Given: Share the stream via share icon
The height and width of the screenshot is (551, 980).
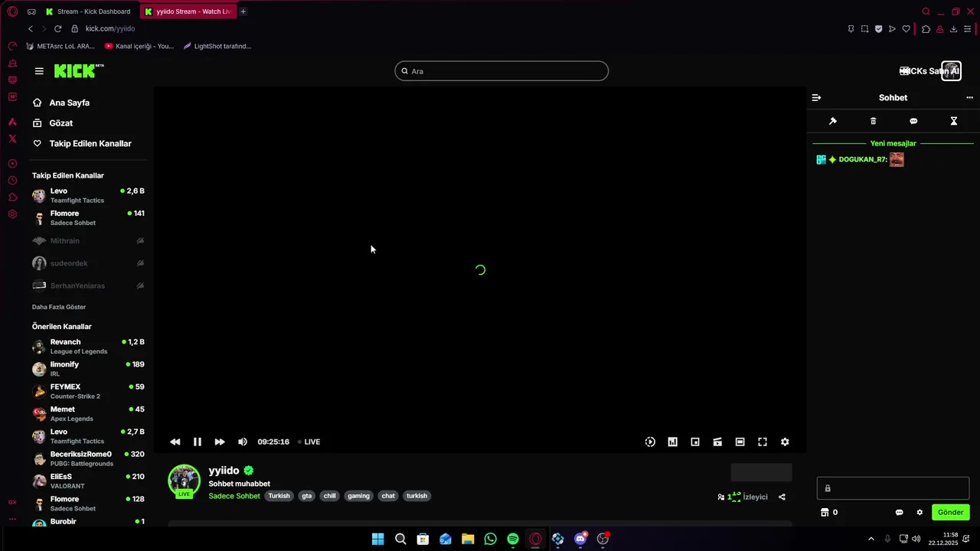Looking at the screenshot, I should coord(782,497).
